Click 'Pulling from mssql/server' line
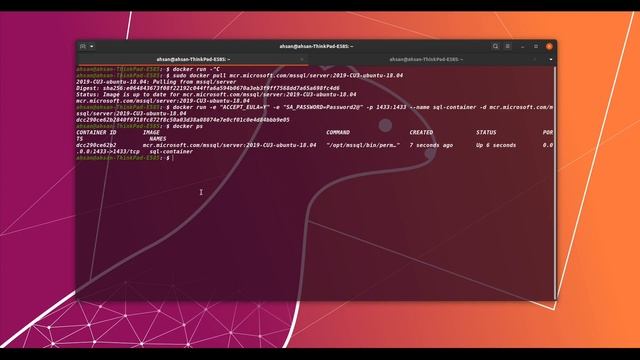Image resolution: width=640 pixels, height=360 pixels. (156, 82)
